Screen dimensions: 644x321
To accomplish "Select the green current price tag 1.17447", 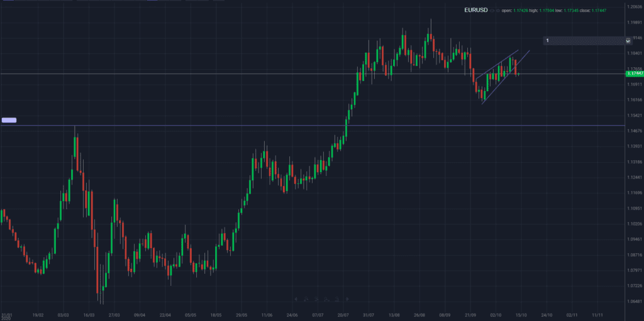I will click(634, 73).
